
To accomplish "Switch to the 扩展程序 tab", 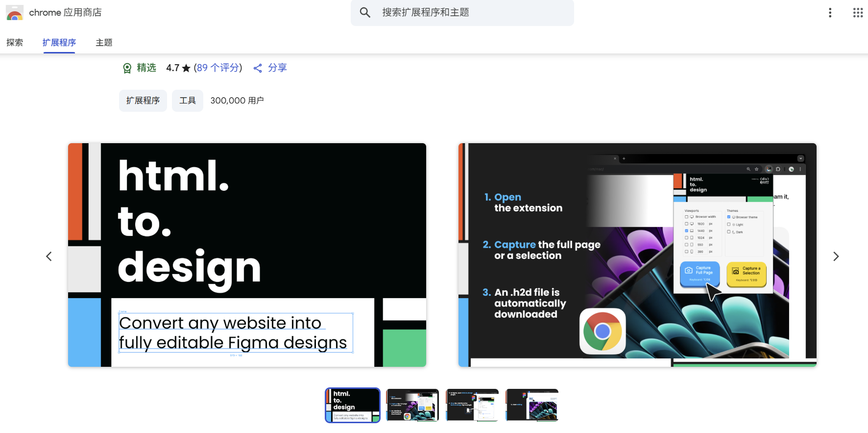I will (59, 43).
